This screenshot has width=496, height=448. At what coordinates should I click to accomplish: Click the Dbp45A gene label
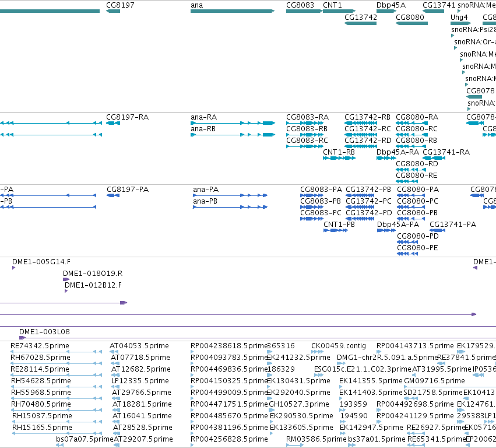(x=391, y=5)
